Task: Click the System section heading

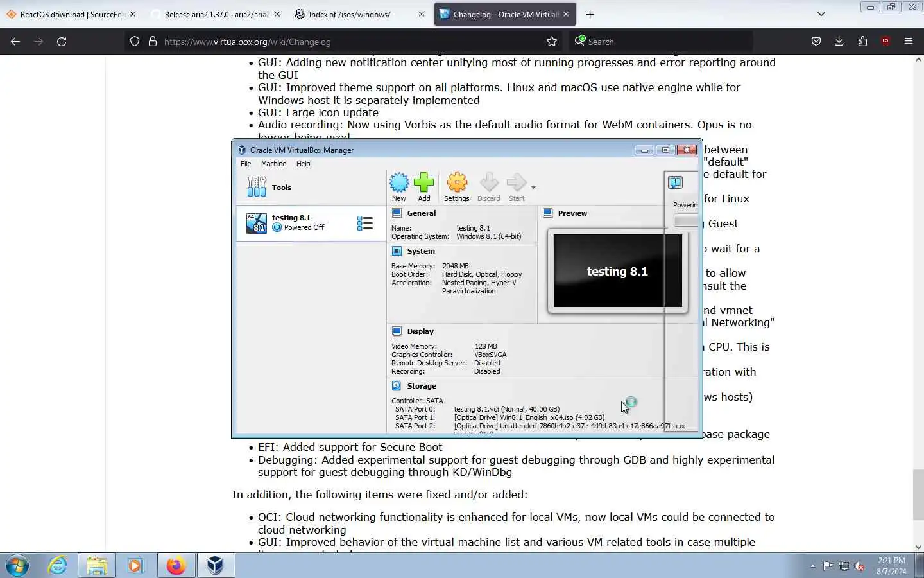Action: tap(421, 251)
